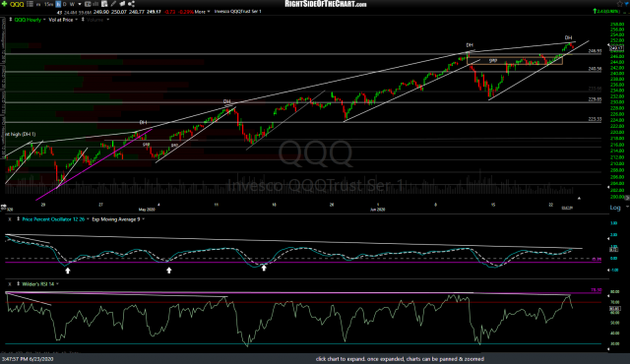Click the PPO pane scale arrow at top right
Screen dimensions: 630x364
point(608,238)
